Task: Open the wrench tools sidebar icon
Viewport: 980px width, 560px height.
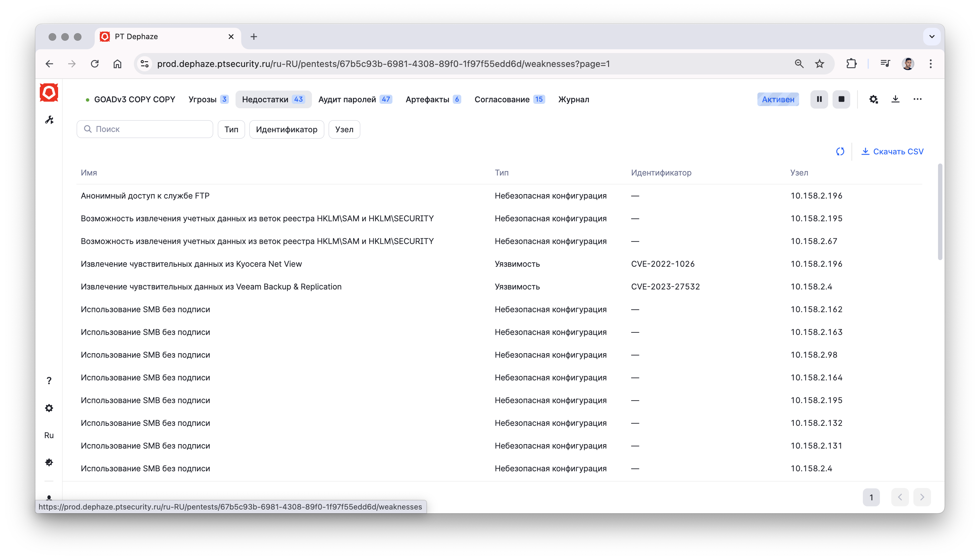Action: tap(49, 120)
